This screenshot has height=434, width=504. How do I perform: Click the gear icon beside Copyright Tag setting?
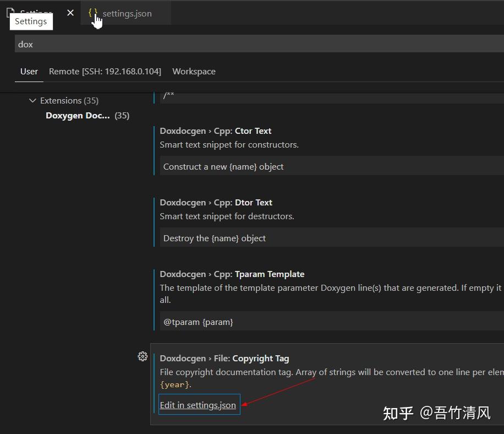[143, 356]
